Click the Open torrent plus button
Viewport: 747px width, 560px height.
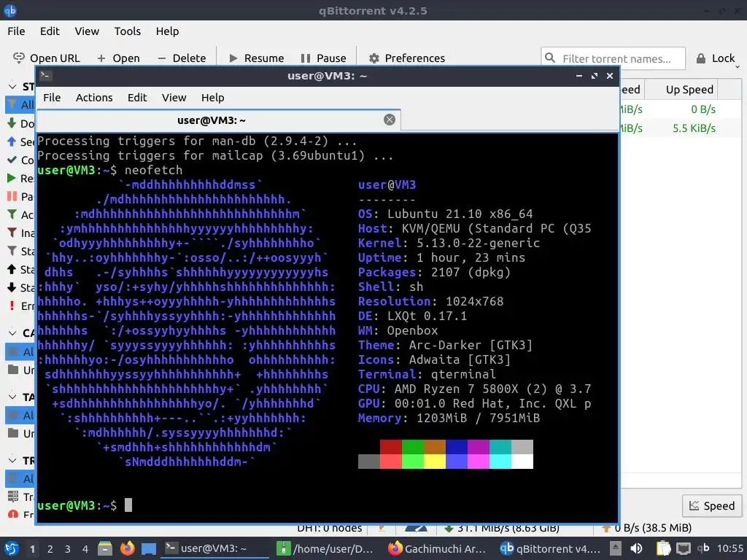118,58
